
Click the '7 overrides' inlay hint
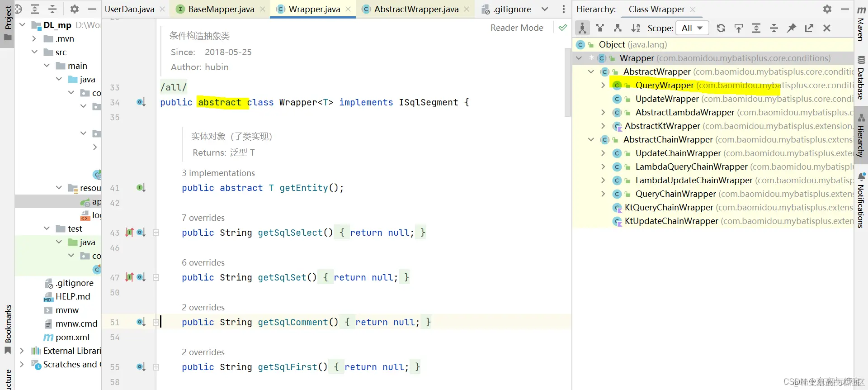[x=203, y=218]
